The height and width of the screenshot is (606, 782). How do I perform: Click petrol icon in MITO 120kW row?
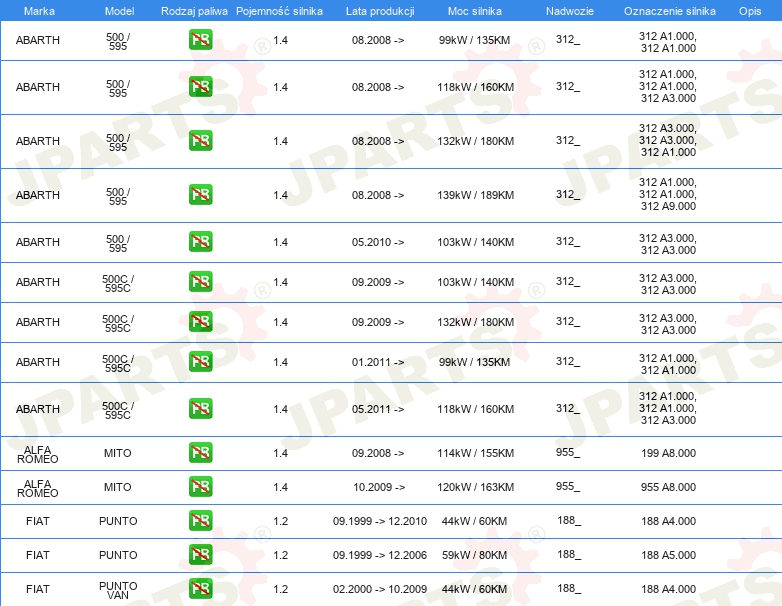pos(200,486)
